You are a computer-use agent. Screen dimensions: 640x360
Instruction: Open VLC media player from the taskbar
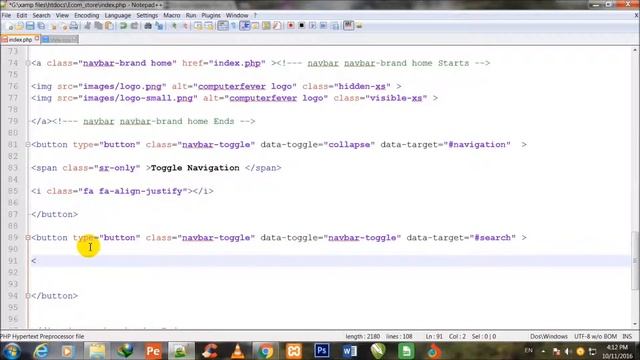click(x=238, y=351)
